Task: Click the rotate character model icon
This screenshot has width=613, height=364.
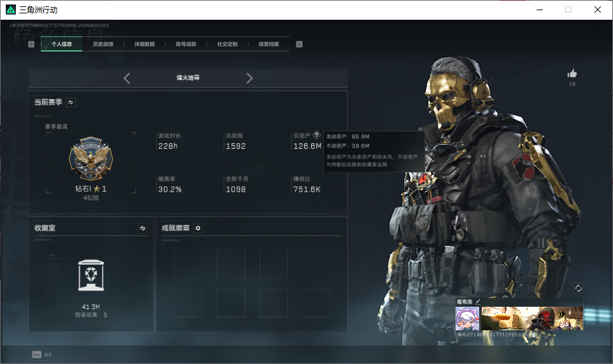Action: pos(578,288)
